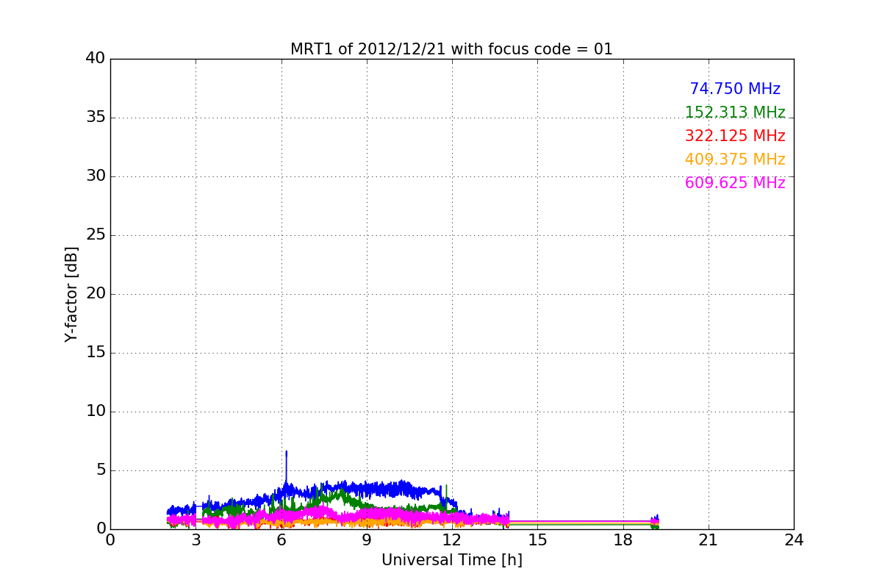Click the y-axis tick label 25
Image resolution: width=882 pixels, height=588 pixels.
[x=96, y=235]
